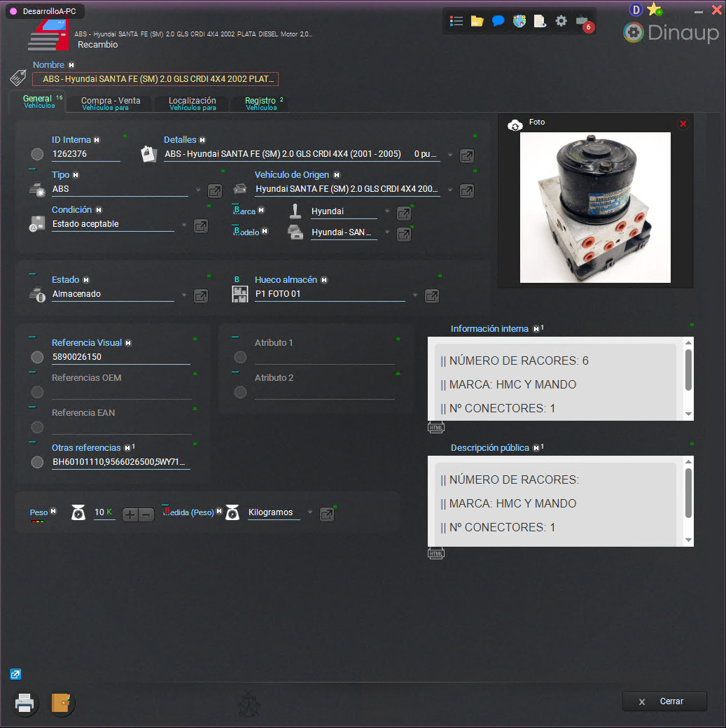
Task: Click the Cerrar button
Action: point(664,701)
